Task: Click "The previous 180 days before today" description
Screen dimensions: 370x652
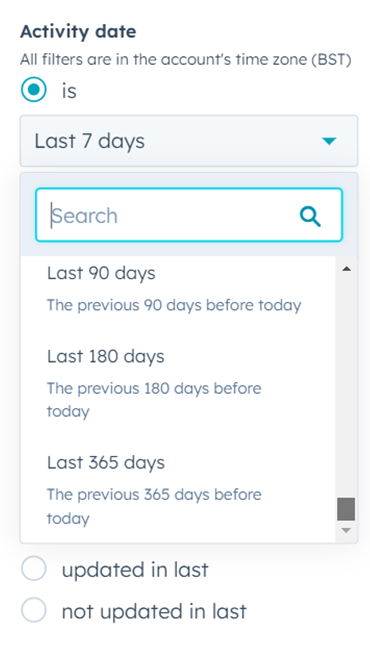Action: (154, 400)
